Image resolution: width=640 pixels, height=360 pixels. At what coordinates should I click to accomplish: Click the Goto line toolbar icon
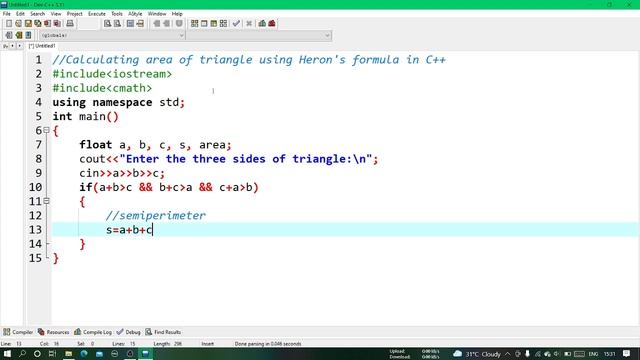[x=140, y=24]
